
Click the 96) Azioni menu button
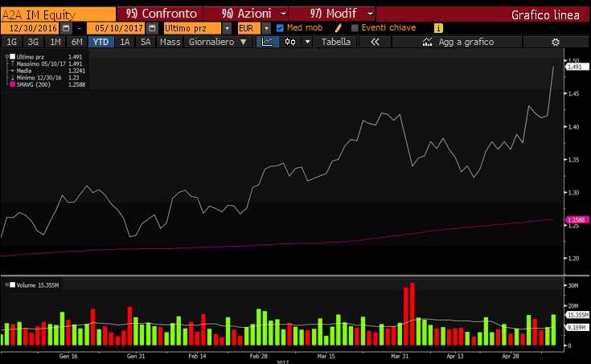[247, 14]
